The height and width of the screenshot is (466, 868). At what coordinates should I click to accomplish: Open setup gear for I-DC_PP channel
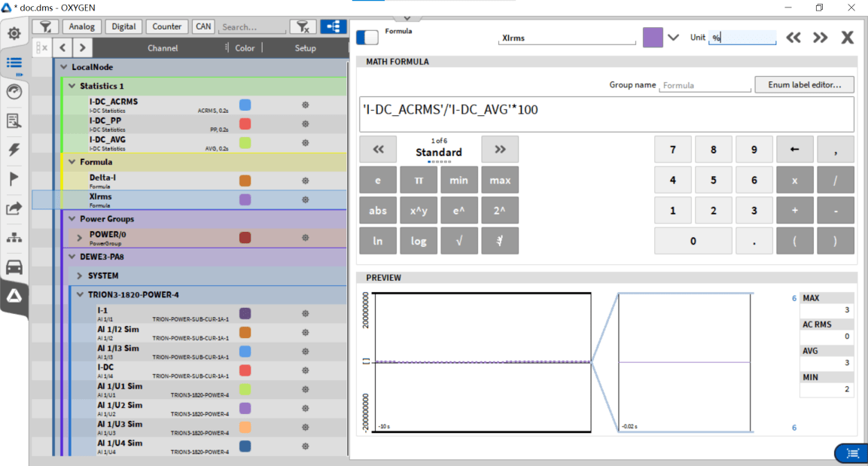305,124
